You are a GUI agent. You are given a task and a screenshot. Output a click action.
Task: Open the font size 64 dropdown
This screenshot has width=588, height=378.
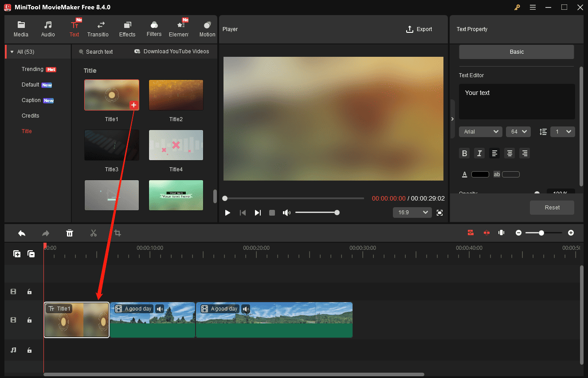(518, 132)
